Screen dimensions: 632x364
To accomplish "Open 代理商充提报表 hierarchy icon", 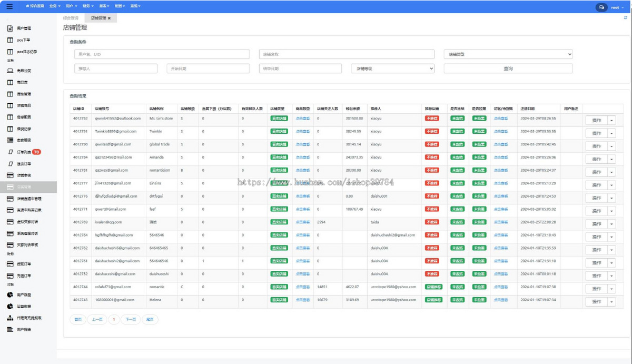I will tap(10, 318).
